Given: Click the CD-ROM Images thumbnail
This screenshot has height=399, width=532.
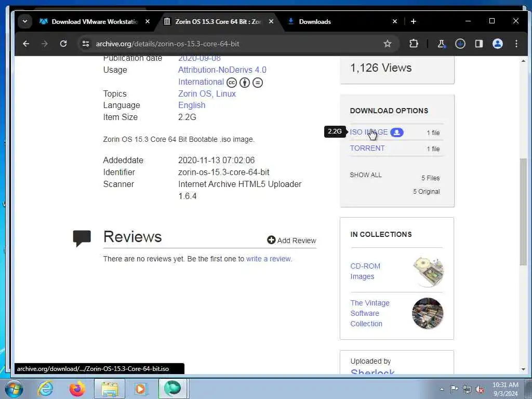Looking at the screenshot, I should pyautogui.click(x=428, y=271).
